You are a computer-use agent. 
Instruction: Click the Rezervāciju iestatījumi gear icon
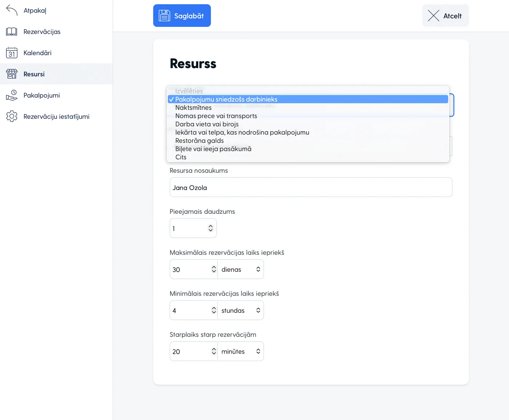[12, 116]
